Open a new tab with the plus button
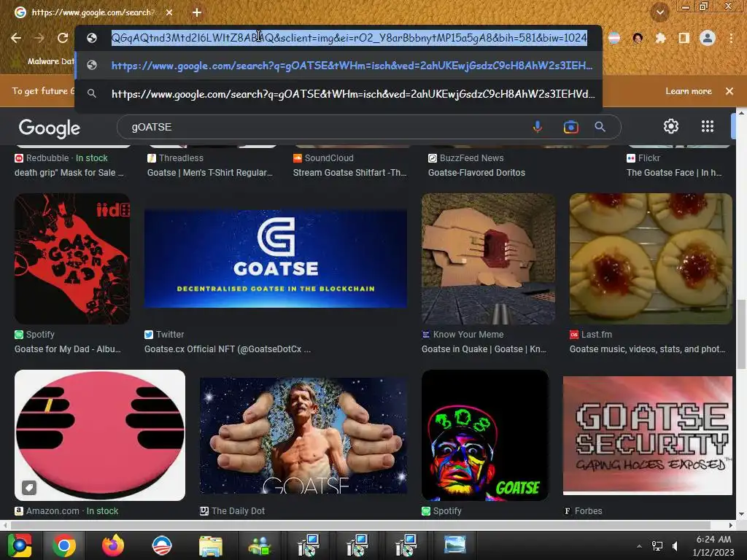The height and width of the screenshot is (560, 747). coord(197,12)
